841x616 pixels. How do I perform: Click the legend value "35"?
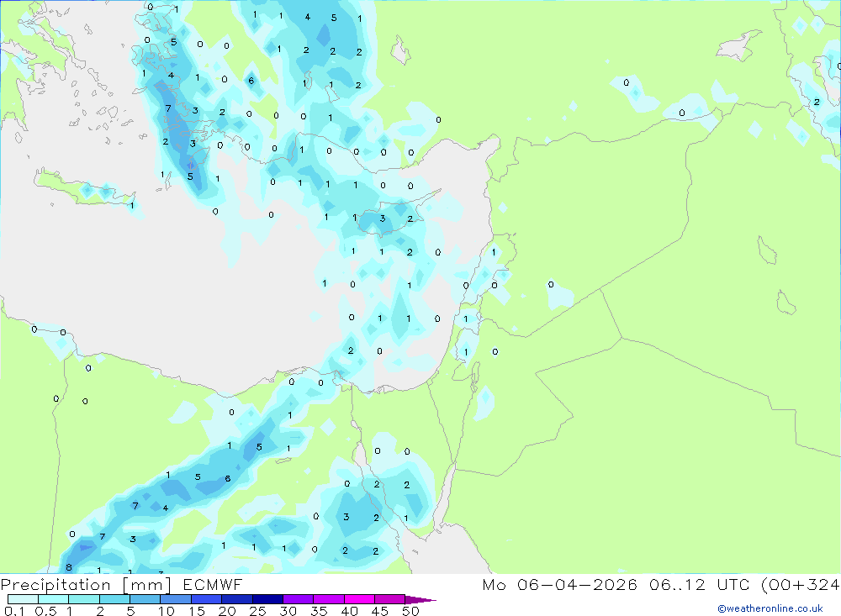319,611
